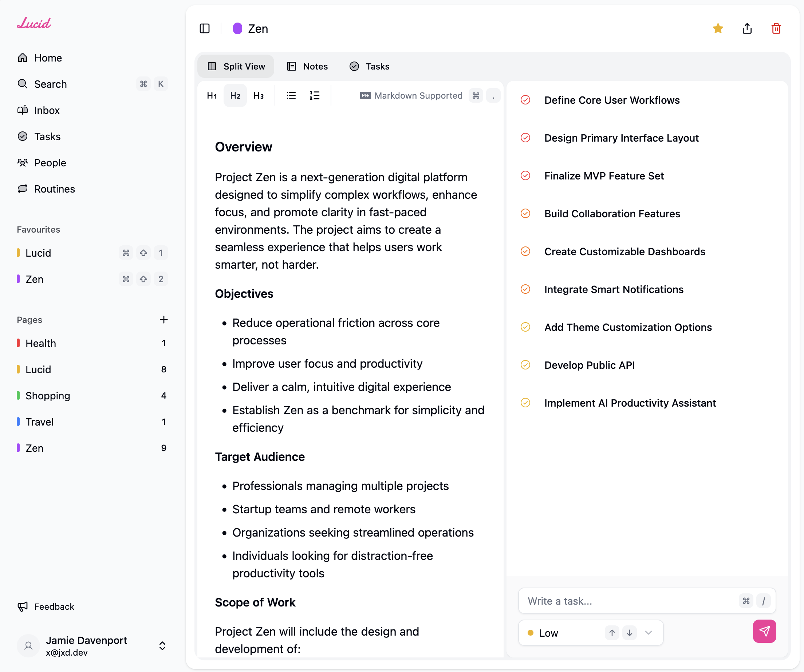Apply H1 heading format
804x672 pixels.
(212, 96)
